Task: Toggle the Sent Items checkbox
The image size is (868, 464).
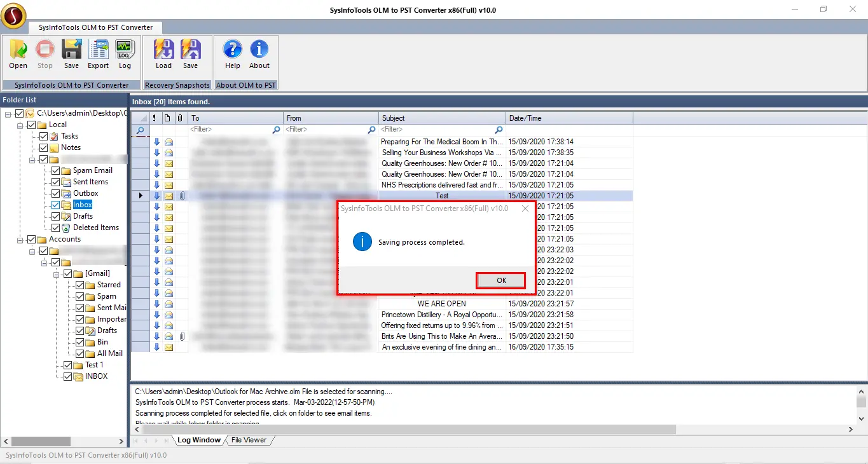Action: click(x=56, y=182)
